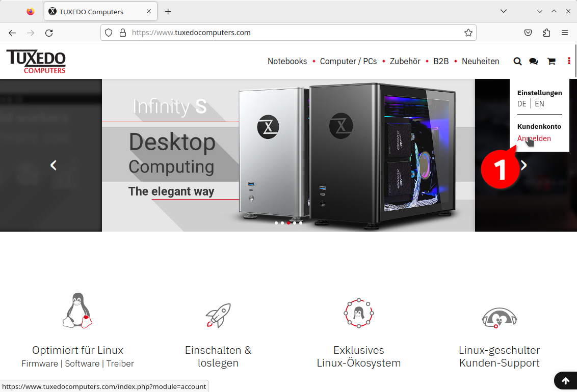Click Exklusives Linux-Ökosystem text

point(359,356)
